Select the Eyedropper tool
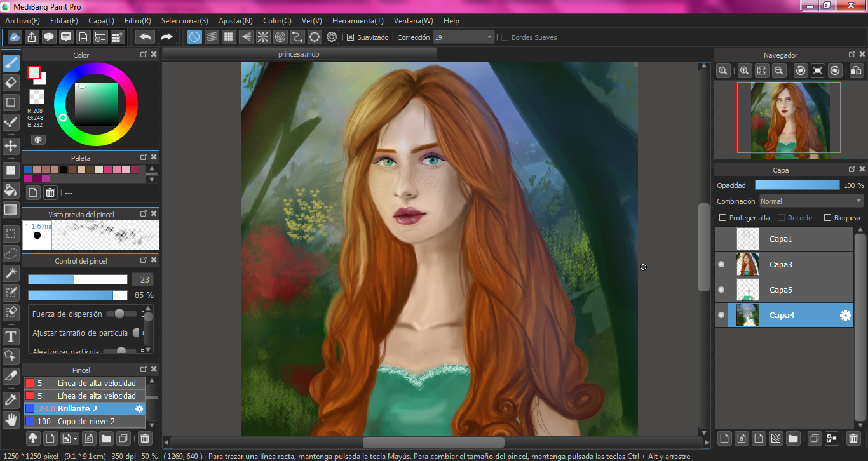 tap(11, 399)
